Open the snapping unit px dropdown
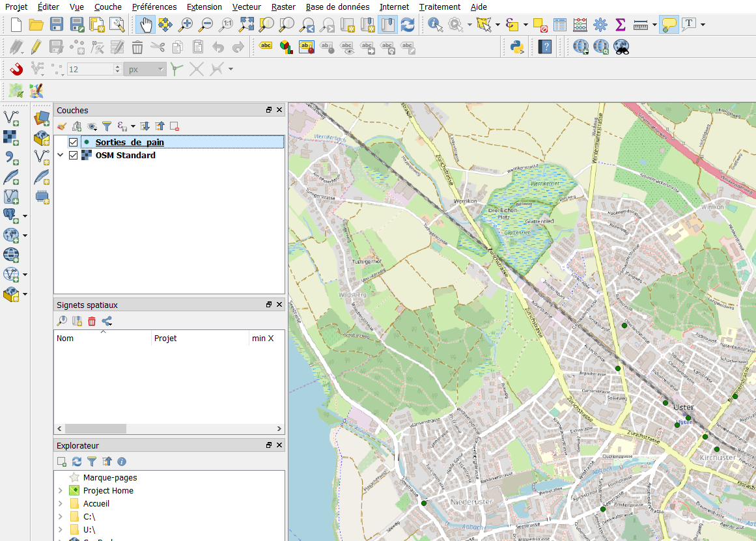This screenshot has width=756, height=541. click(145, 69)
